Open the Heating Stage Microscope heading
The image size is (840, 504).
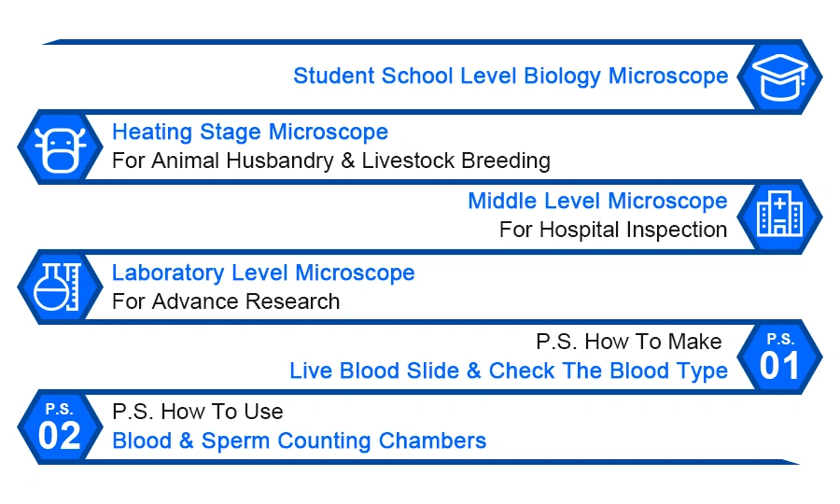(x=250, y=132)
